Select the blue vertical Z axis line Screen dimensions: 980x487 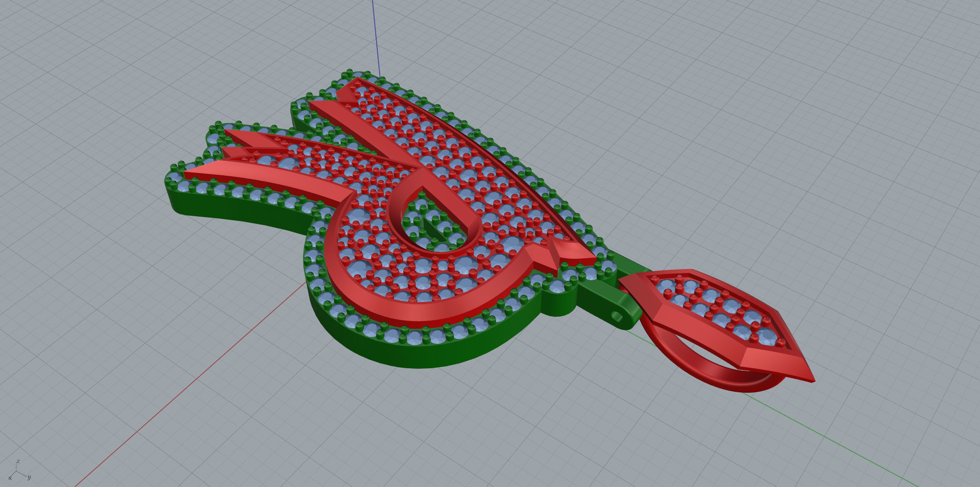click(x=376, y=38)
